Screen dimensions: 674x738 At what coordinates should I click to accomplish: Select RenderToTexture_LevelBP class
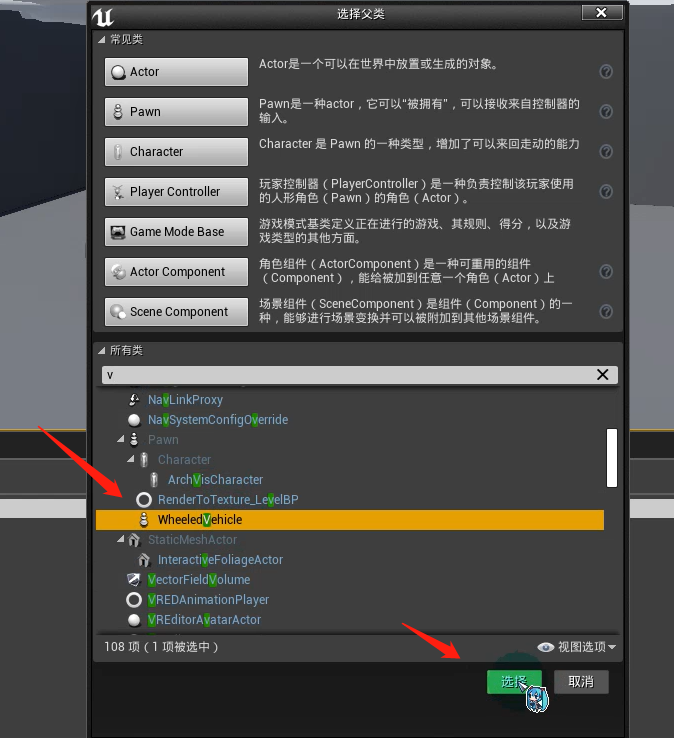click(228, 499)
